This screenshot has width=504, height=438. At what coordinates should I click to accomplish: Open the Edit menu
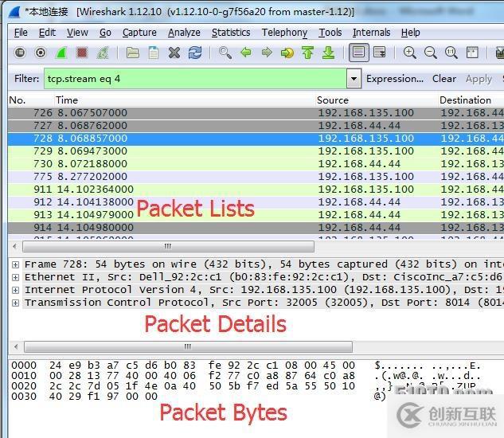tap(47, 33)
